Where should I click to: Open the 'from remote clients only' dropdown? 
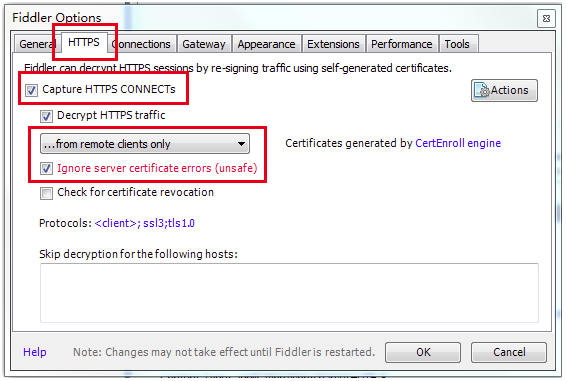tap(145, 144)
